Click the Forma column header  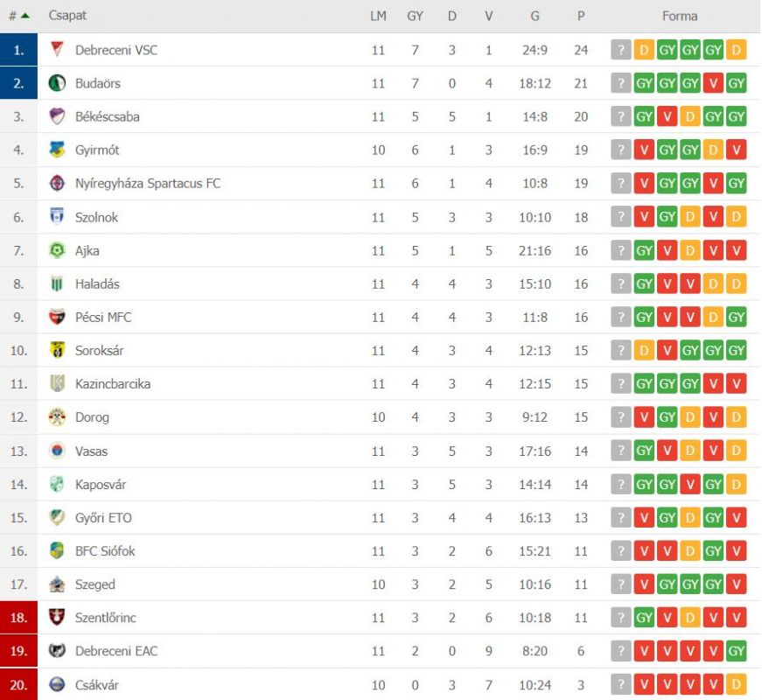click(x=680, y=16)
